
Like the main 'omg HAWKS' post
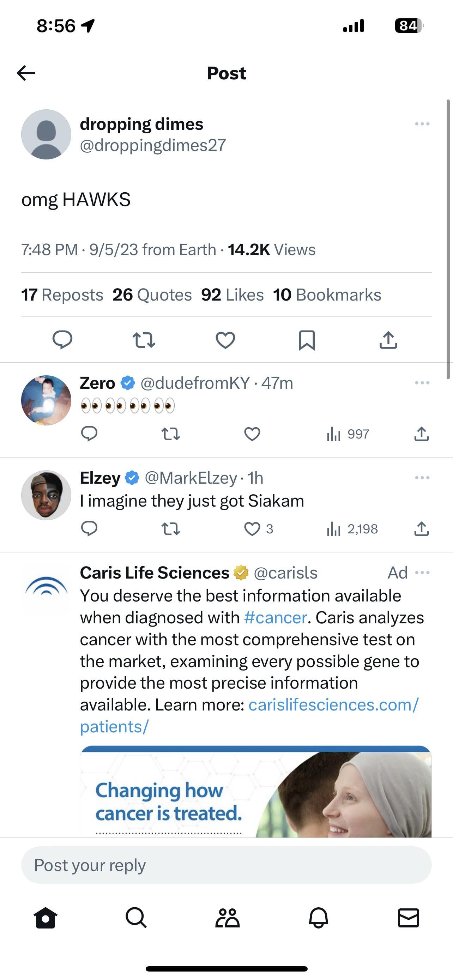point(225,340)
